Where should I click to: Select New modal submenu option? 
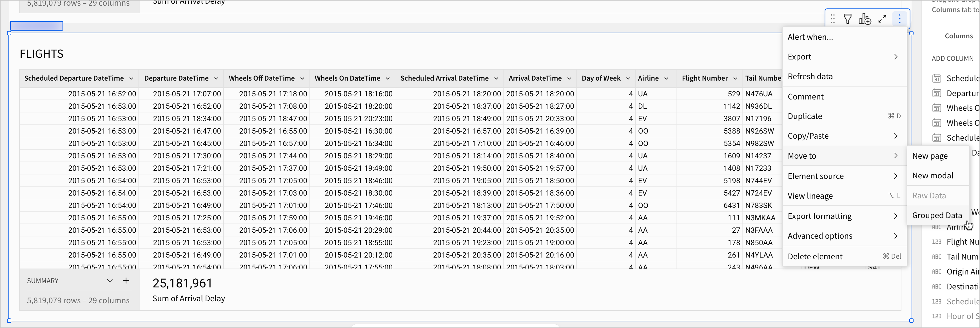[932, 176]
